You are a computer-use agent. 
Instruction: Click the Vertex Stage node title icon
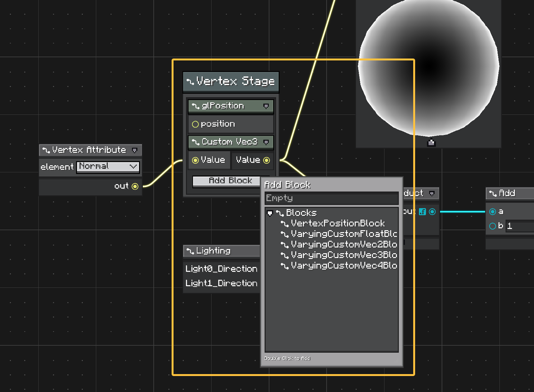(190, 82)
